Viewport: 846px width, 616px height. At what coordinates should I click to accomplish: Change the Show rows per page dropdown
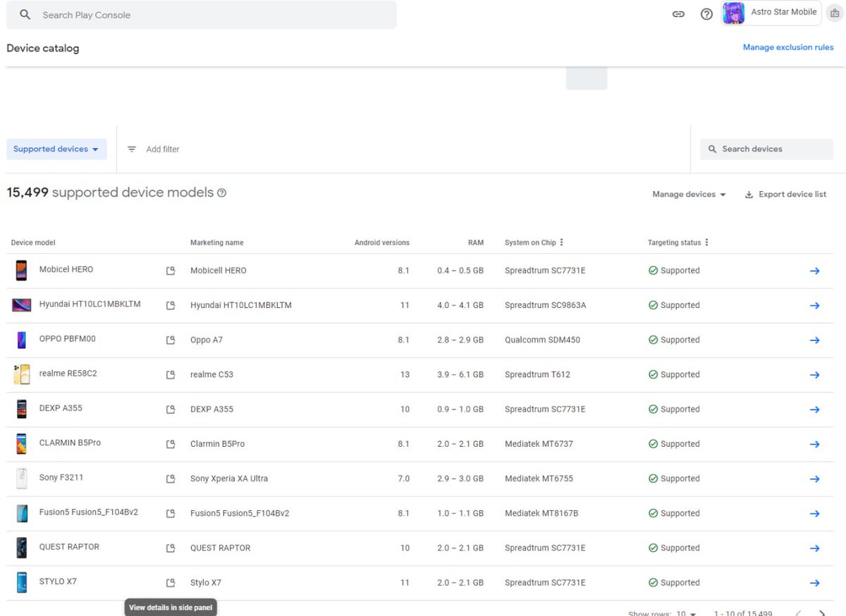click(686, 613)
